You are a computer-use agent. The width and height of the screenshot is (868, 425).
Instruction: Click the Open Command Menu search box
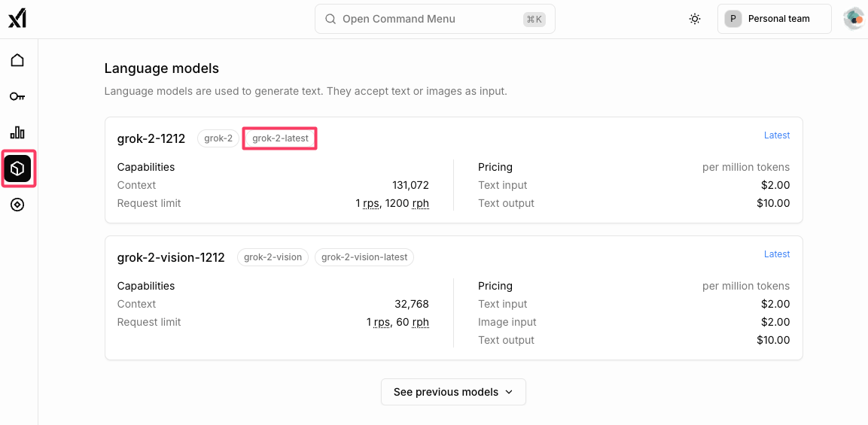click(434, 19)
